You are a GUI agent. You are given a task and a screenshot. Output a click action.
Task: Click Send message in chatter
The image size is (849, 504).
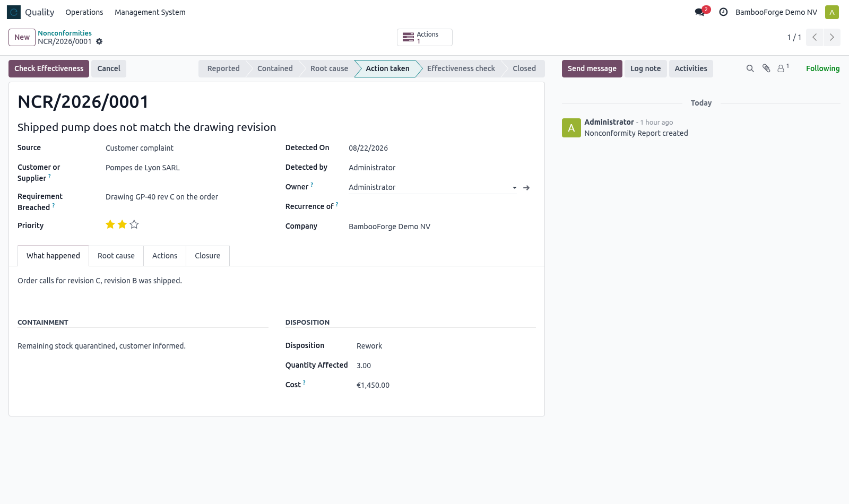[x=592, y=68]
